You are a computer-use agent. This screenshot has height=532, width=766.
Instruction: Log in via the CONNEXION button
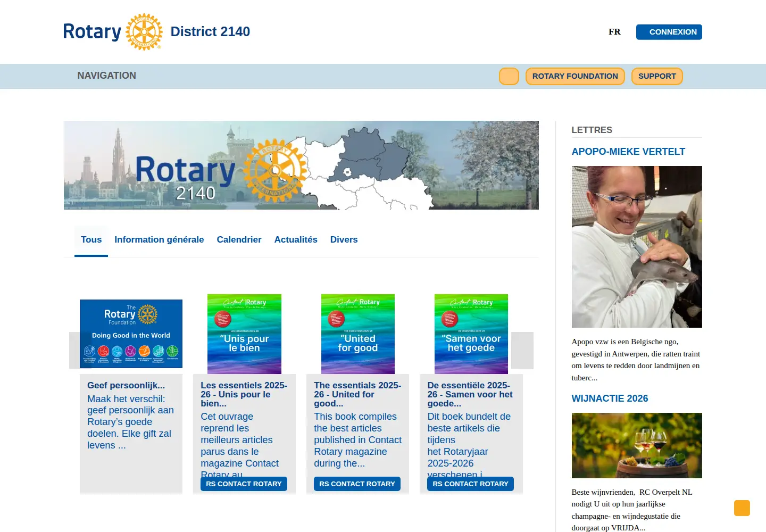(x=669, y=32)
